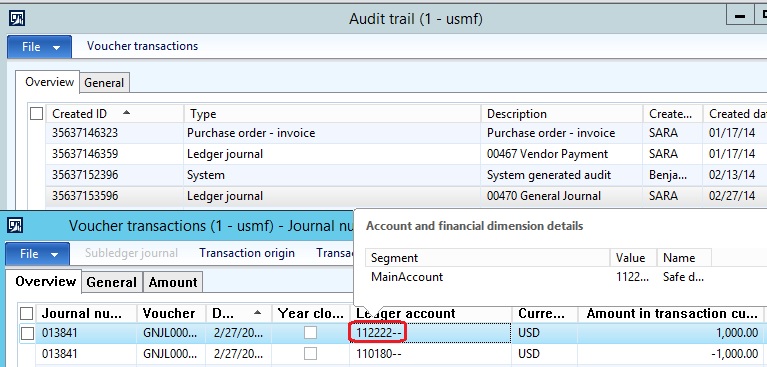Click the Audit trail window app icon
The image size is (767, 367).
[17, 19]
